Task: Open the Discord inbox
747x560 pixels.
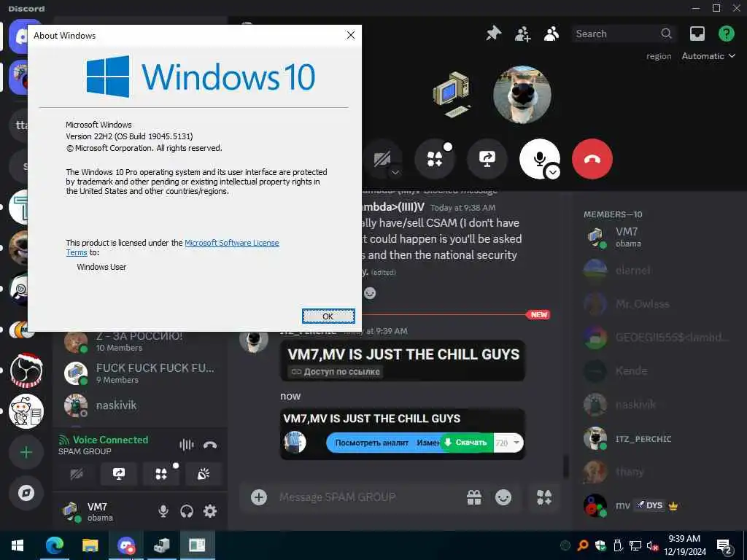Action: tap(697, 34)
